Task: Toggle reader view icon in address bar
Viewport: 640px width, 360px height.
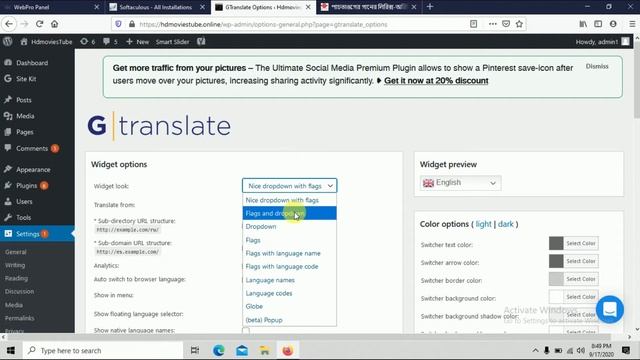Action: pos(473,24)
